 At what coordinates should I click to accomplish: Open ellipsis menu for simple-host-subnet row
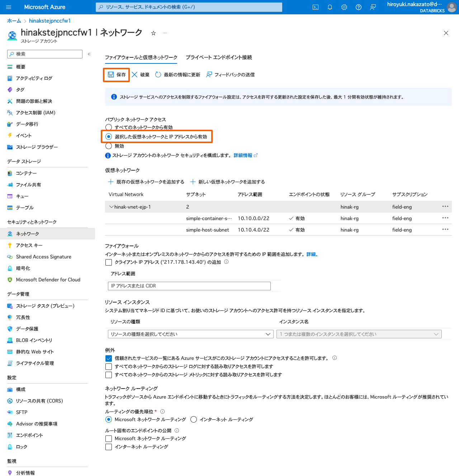(445, 229)
